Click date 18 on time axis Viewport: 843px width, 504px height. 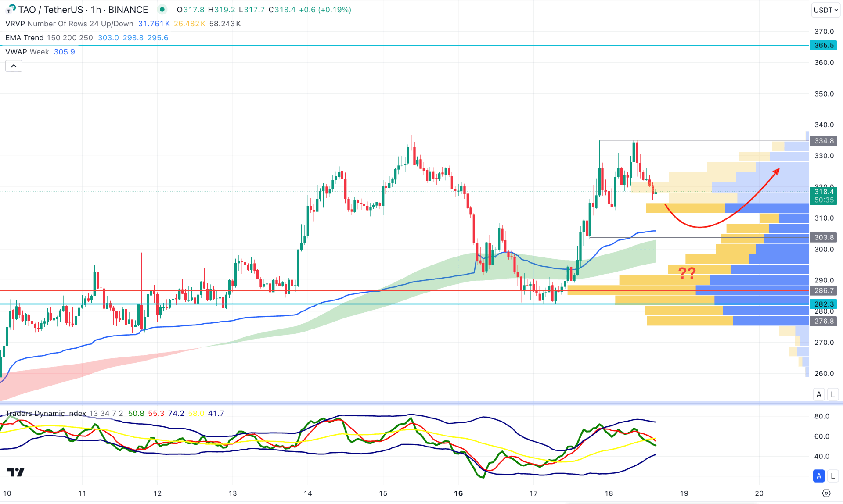coord(609,493)
